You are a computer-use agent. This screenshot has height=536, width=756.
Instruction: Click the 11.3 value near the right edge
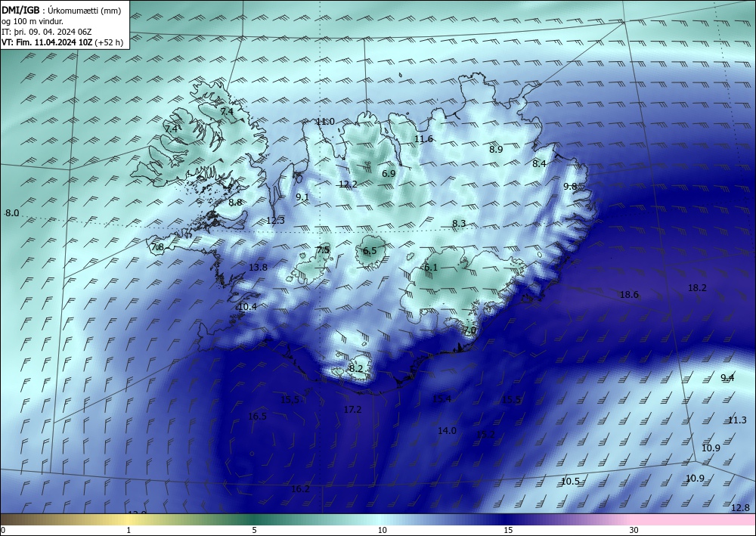pos(737,420)
